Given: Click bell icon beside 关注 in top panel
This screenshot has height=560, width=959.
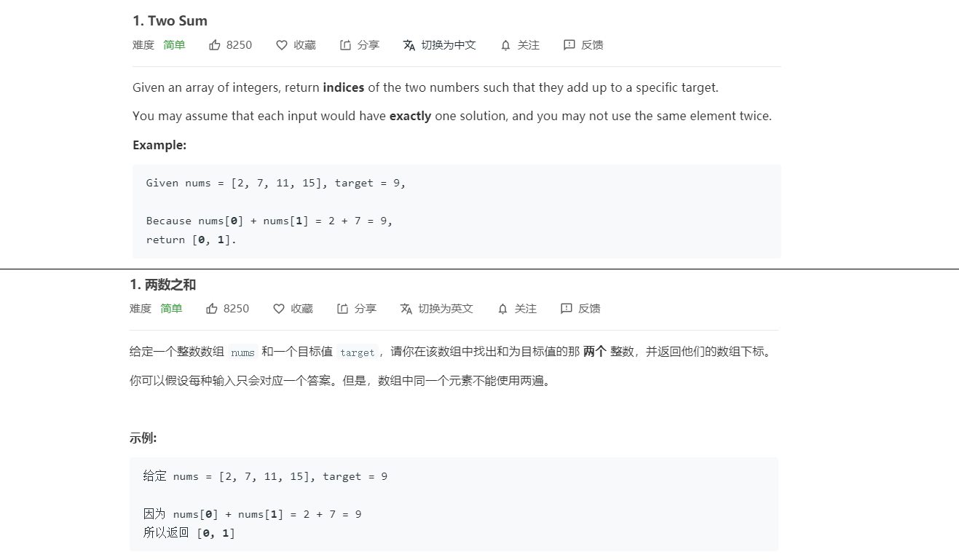Looking at the screenshot, I should click(505, 45).
